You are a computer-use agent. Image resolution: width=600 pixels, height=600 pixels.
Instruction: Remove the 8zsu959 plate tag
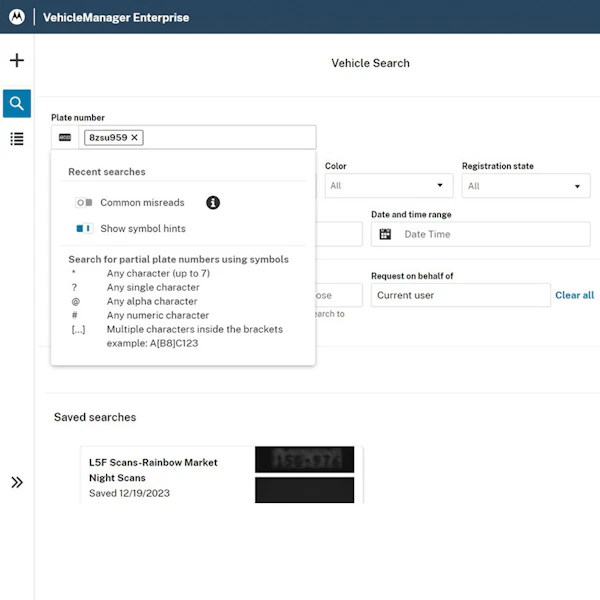click(134, 137)
